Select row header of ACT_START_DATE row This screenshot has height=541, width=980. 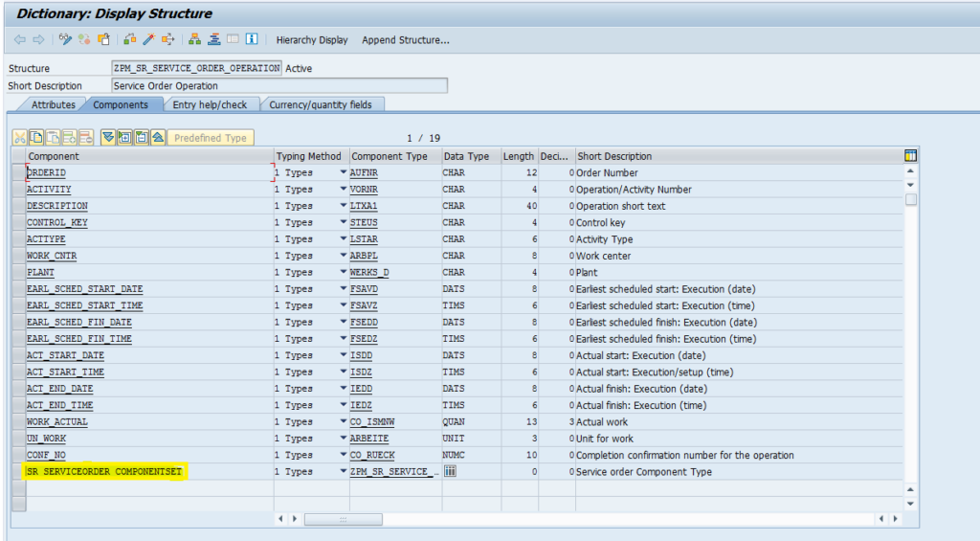pos(19,355)
